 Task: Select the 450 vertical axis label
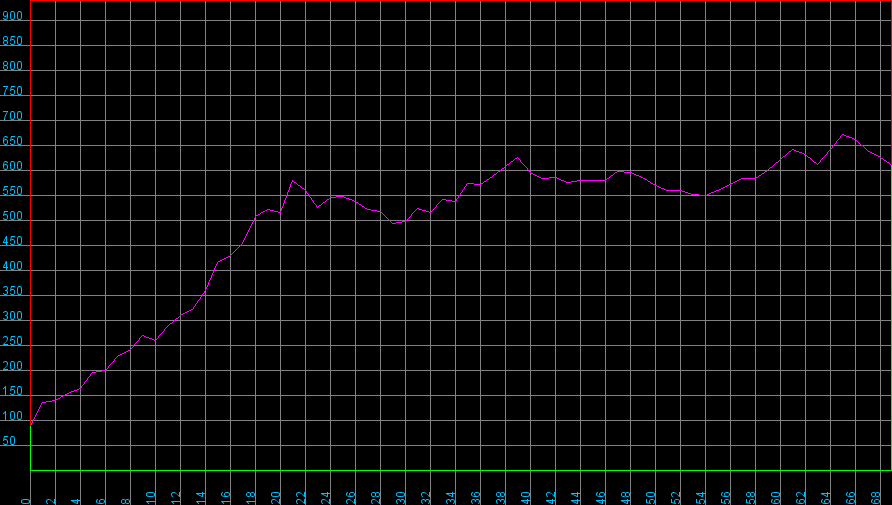pyautogui.click(x=13, y=241)
